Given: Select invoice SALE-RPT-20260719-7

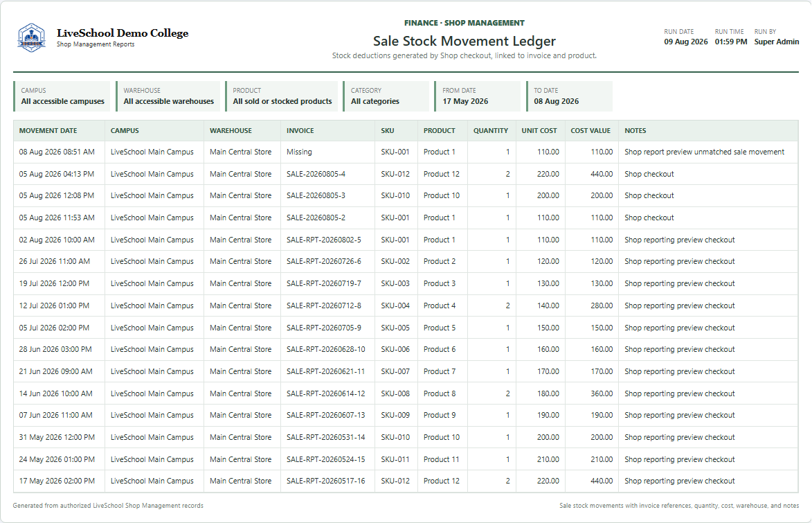Looking at the screenshot, I should click(x=324, y=283).
